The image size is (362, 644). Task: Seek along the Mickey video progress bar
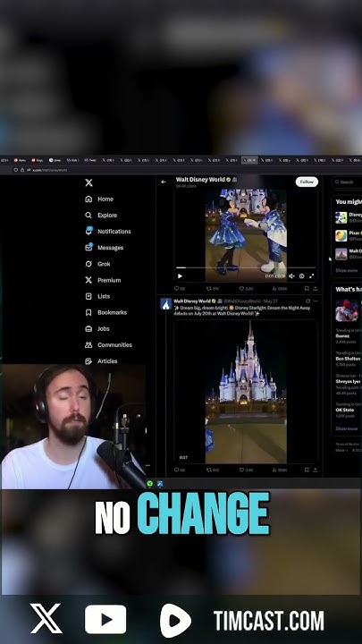click(246, 267)
